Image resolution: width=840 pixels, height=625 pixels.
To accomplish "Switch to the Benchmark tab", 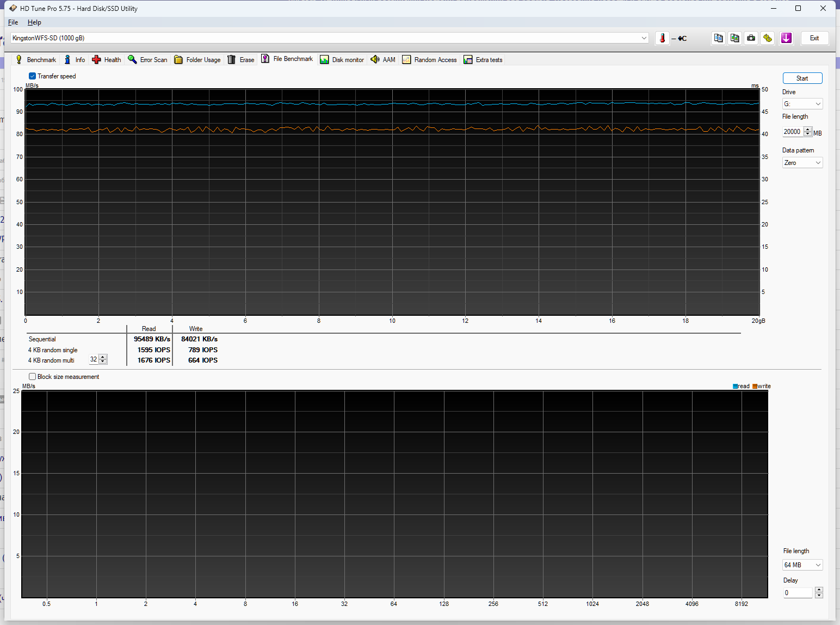I will coord(36,60).
